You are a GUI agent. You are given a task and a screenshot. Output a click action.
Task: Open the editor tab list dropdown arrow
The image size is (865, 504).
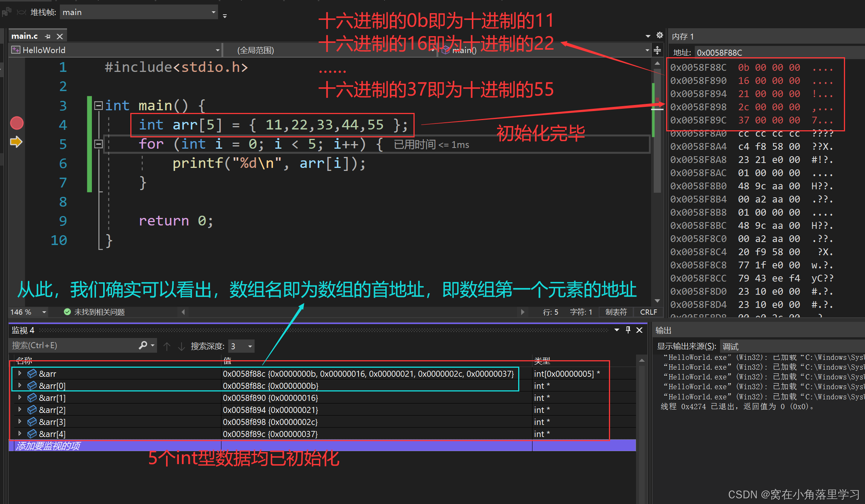(648, 36)
